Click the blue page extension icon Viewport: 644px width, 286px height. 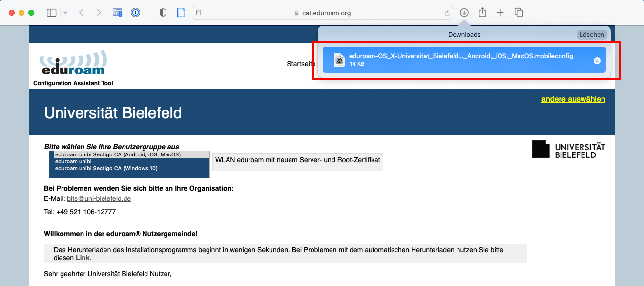click(181, 13)
